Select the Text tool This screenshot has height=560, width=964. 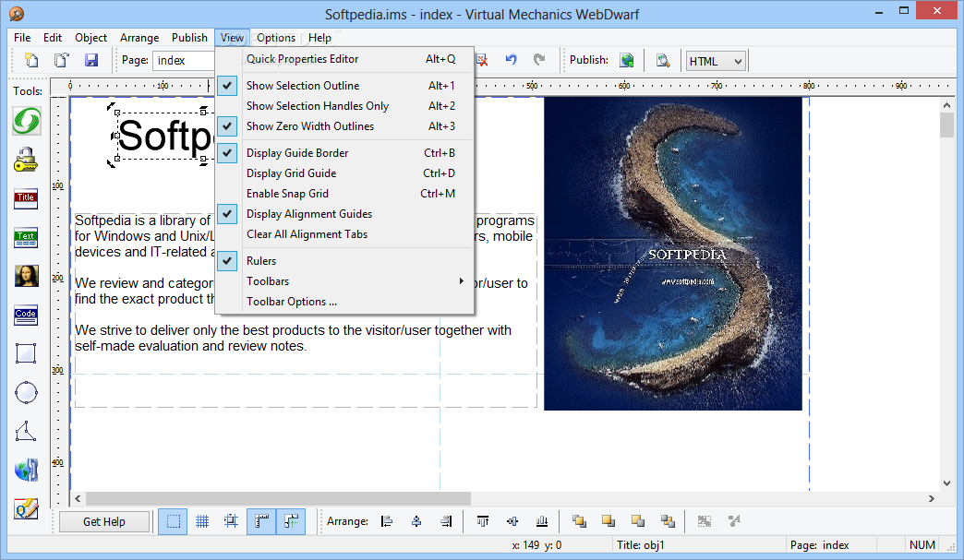click(x=26, y=238)
